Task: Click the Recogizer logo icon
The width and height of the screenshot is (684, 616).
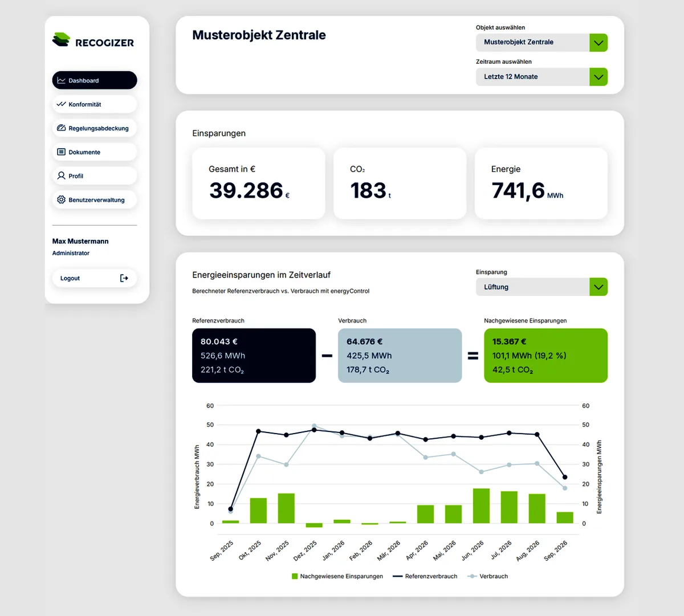Action: point(61,40)
